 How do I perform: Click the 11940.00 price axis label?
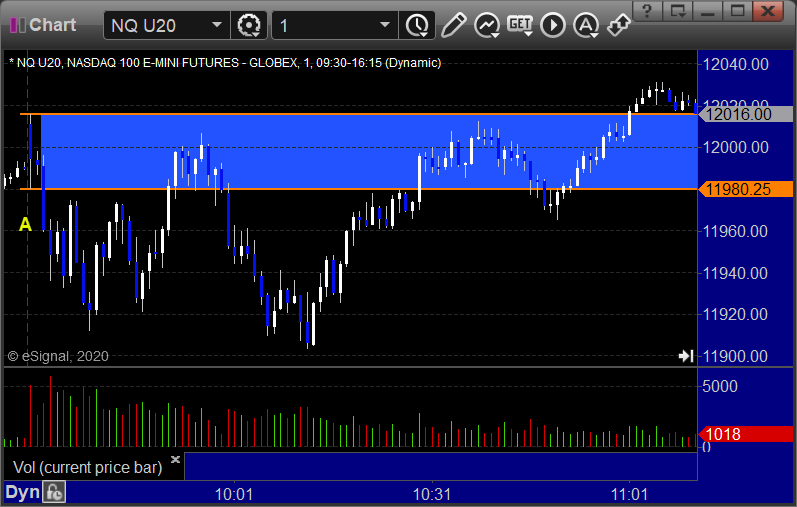pyautogui.click(x=735, y=273)
